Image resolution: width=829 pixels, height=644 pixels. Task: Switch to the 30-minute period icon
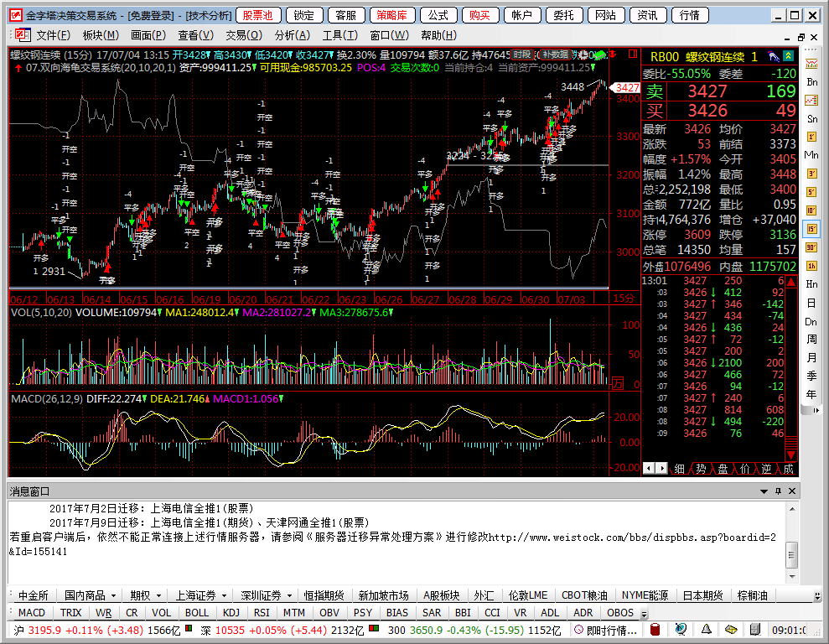point(811,247)
